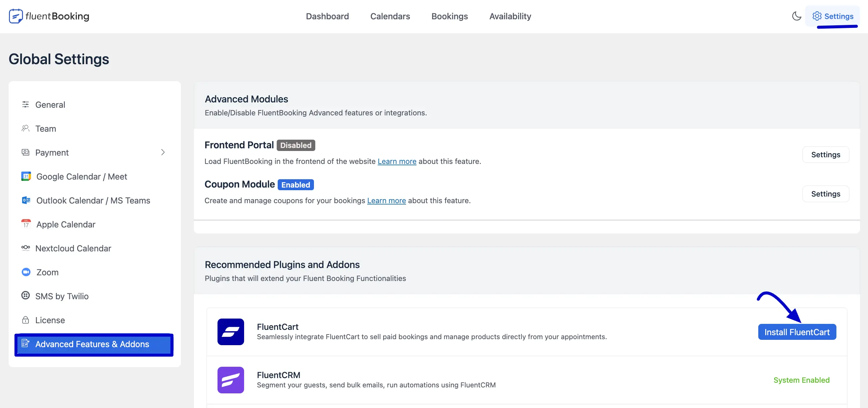Open Coupon Module Settings button
868x408 pixels.
tap(825, 194)
